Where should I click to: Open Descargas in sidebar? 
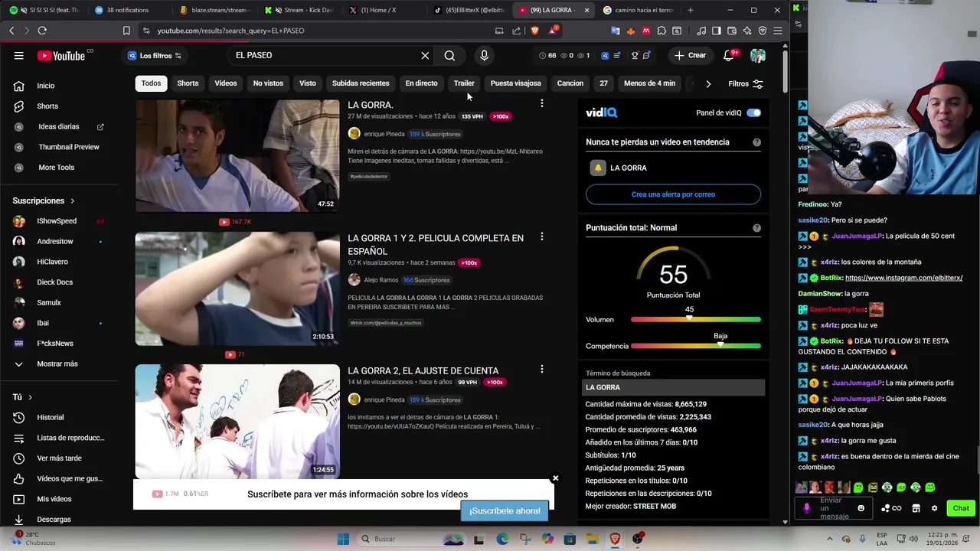click(54, 519)
